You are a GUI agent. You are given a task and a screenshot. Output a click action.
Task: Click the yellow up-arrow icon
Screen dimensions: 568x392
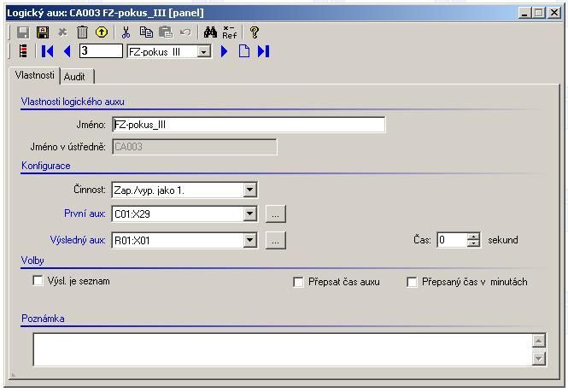click(x=102, y=32)
